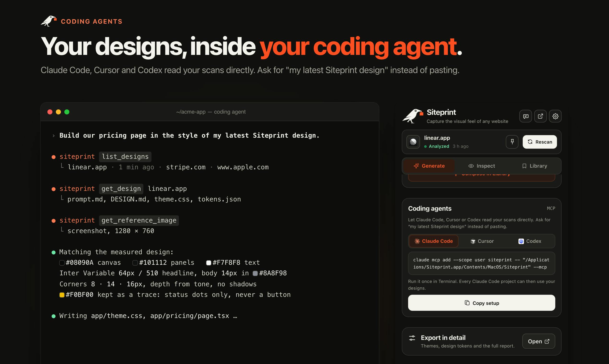The image size is (609, 364).
Task: Click the bird logo beside CODING AGENTS
Action: tap(49, 21)
